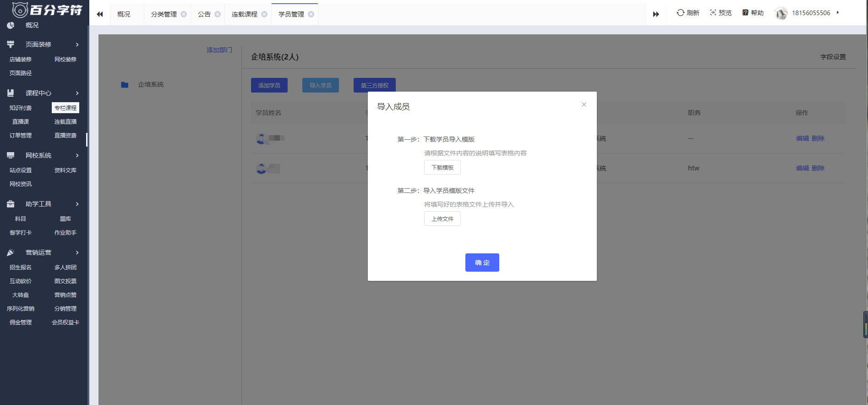Image resolution: width=868 pixels, height=405 pixels.
Task: Expand the 页面装修 sidebar section
Action: 77,44
